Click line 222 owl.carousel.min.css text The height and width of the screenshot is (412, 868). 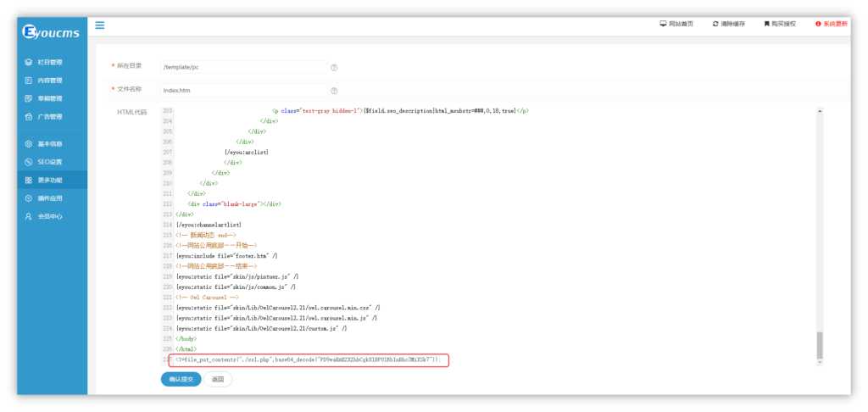click(278, 308)
